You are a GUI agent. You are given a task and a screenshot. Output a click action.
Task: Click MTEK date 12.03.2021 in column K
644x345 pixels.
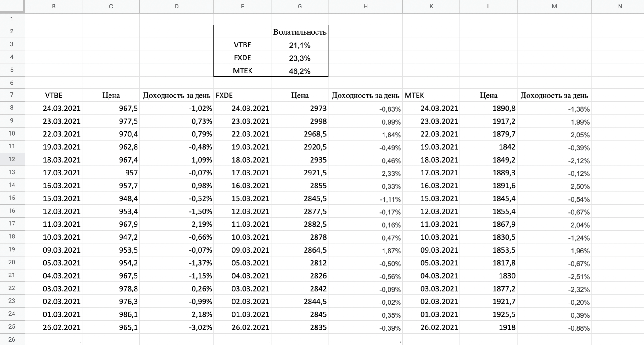coord(431,211)
